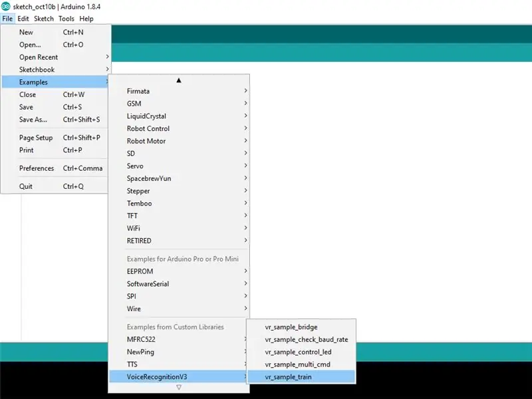This screenshot has width=532, height=399.
Task: Open the Help menu
Action: (x=86, y=19)
